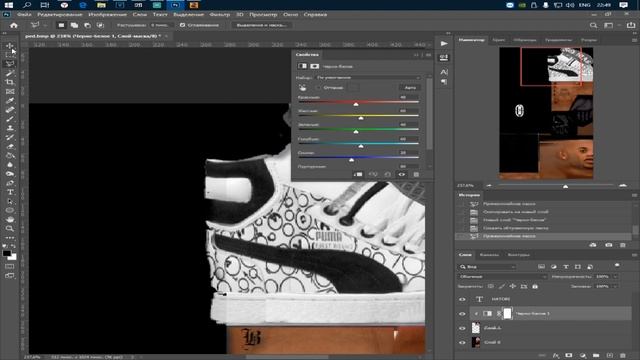
Task: Choose Add to selection mode icon
Action: click(x=74, y=25)
